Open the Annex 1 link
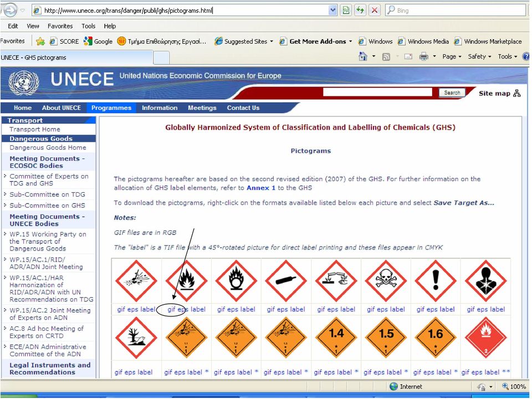 261,188
